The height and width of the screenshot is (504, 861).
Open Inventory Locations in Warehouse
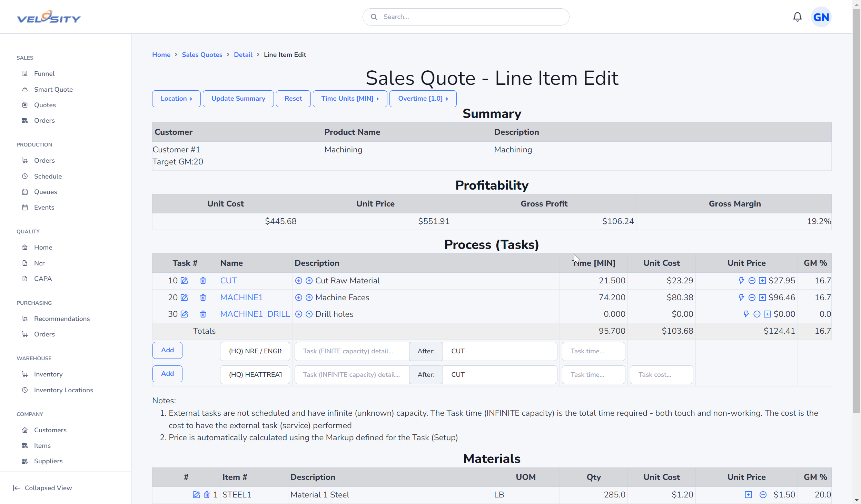63,390
